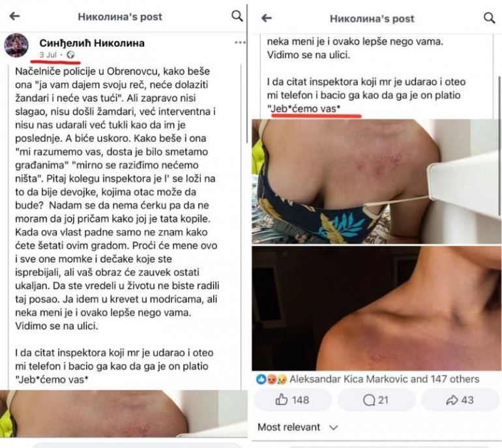
Task: Tap back arrow in right post header
Action: point(267,18)
